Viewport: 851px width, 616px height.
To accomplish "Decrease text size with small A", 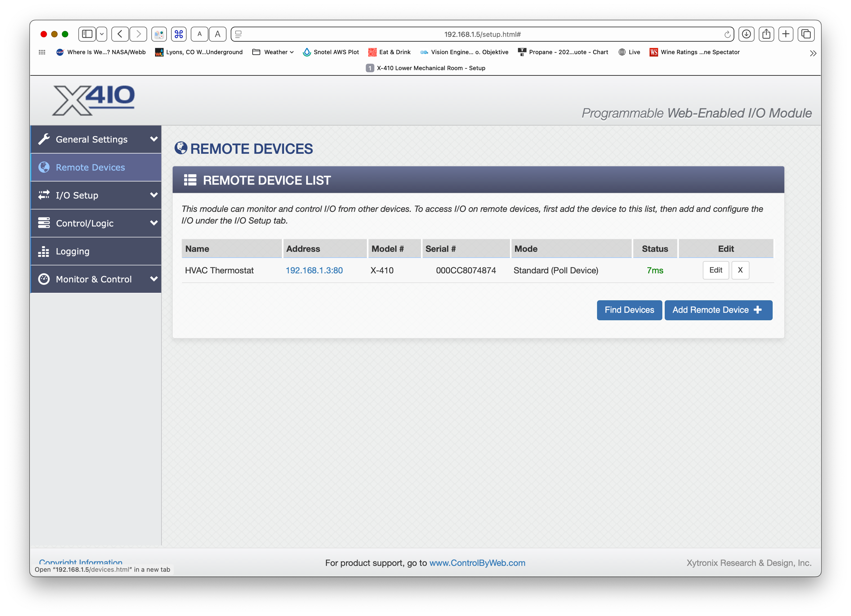I will tap(200, 34).
